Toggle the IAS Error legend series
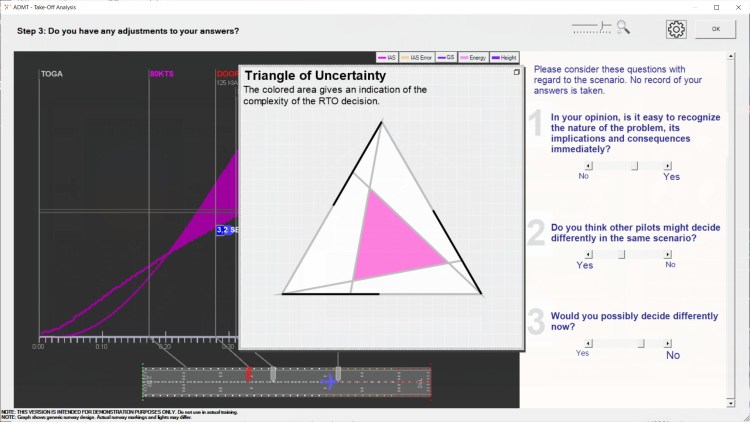 point(420,57)
